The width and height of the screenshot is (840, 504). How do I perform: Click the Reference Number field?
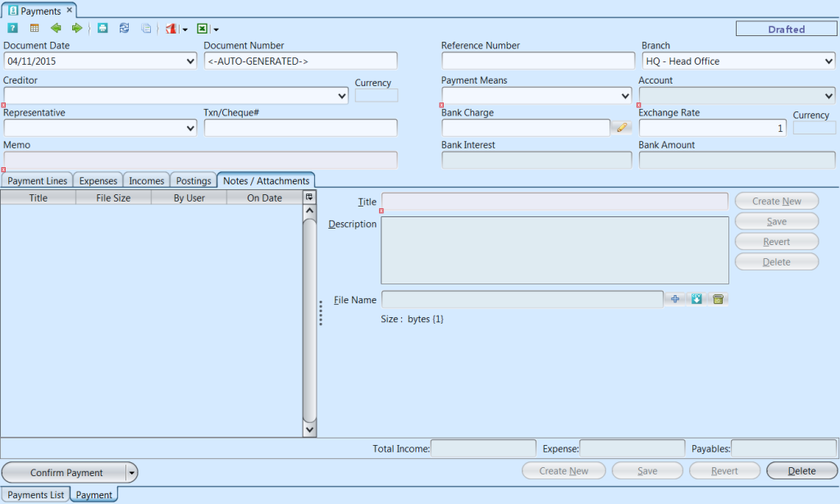tap(538, 61)
